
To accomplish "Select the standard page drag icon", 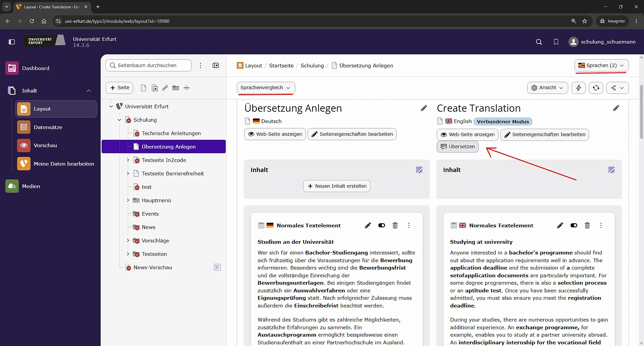I will pyautogui.click(x=143, y=88).
